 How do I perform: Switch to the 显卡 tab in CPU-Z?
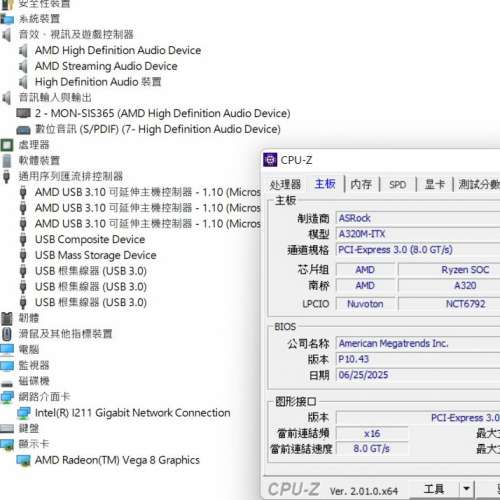434,184
